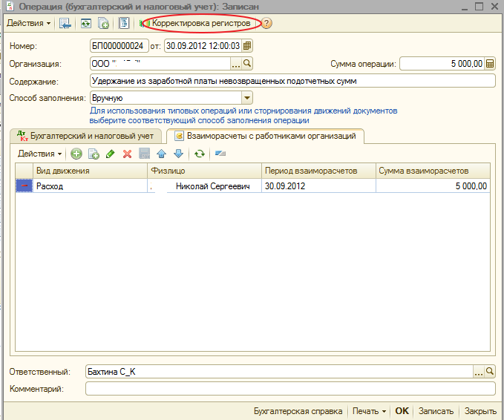Click the magnifier icon next to Организация
Image resolution: width=504 pixels, height=420 pixels.
pyautogui.click(x=248, y=64)
